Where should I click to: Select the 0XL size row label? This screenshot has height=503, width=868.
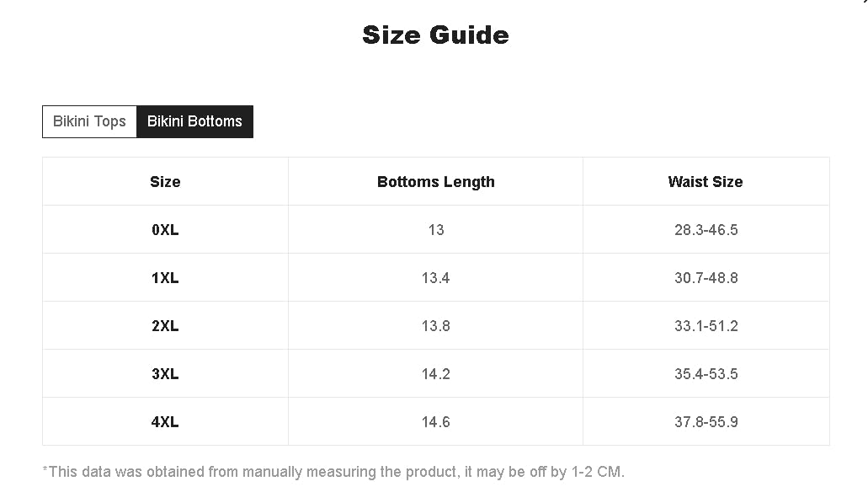pos(165,230)
